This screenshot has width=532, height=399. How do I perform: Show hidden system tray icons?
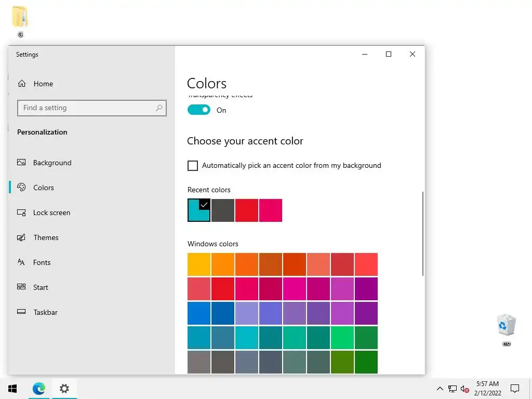[440, 389]
